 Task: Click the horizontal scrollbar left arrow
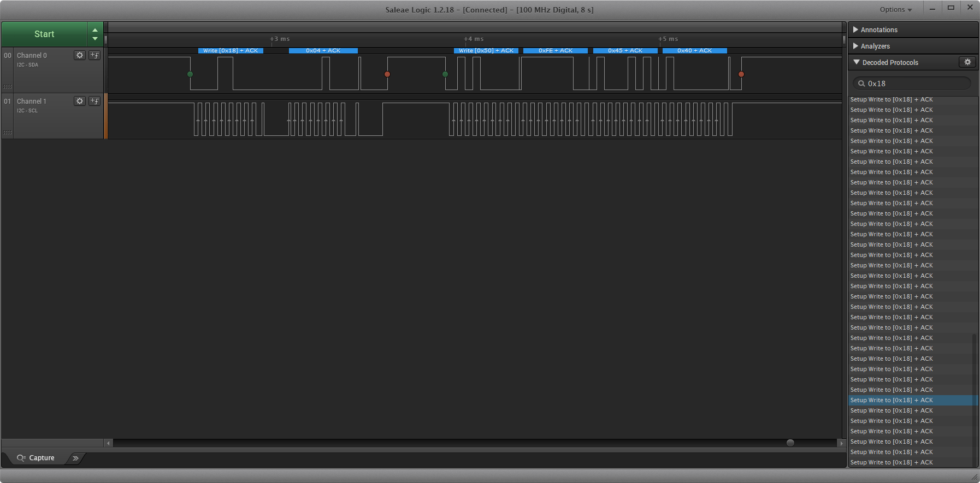click(x=108, y=443)
